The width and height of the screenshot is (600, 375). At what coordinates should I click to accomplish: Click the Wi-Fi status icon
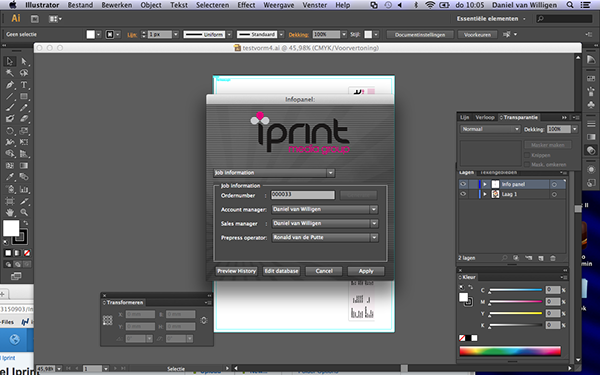click(430, 5)
